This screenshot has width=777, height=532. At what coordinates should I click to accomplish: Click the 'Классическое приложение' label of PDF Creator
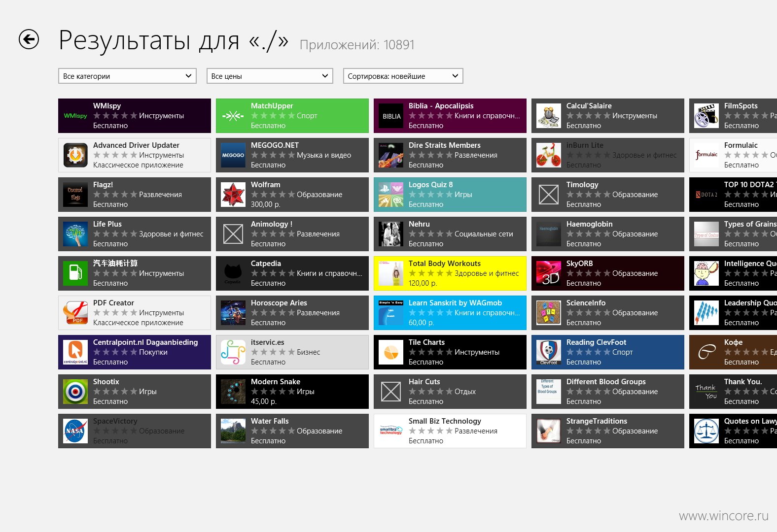point(138,323)
